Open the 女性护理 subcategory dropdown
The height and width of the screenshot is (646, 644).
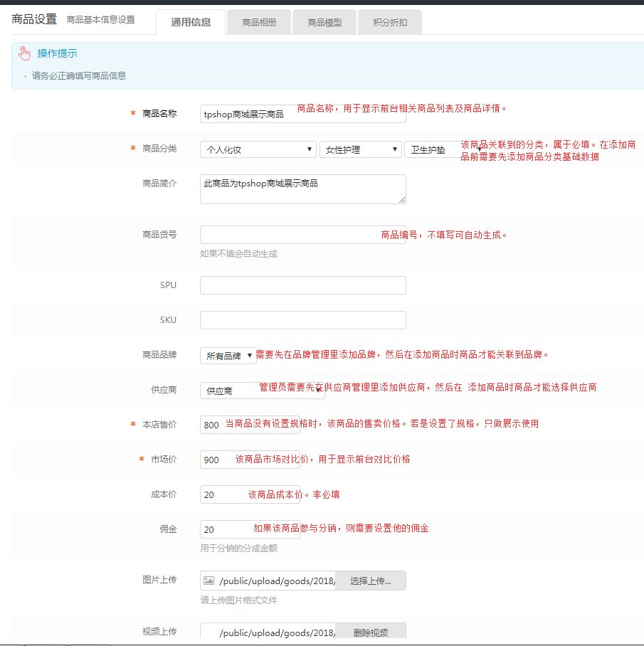click(361, 149)
